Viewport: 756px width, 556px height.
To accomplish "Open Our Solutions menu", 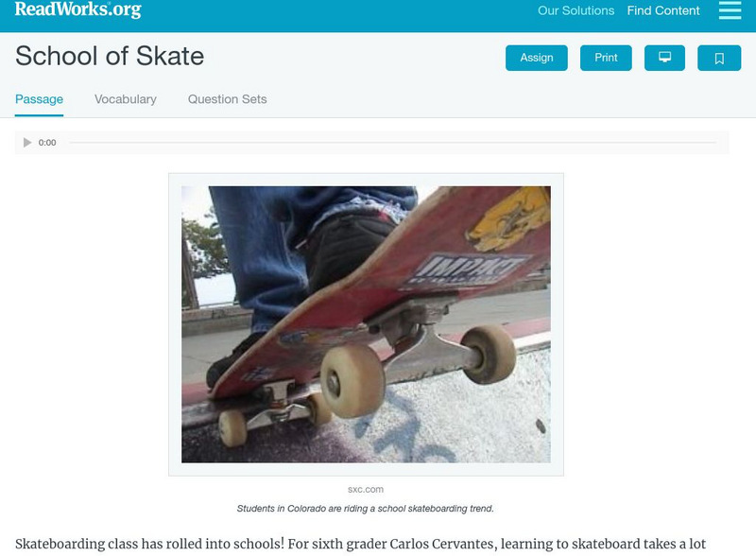I will (576, 10).
